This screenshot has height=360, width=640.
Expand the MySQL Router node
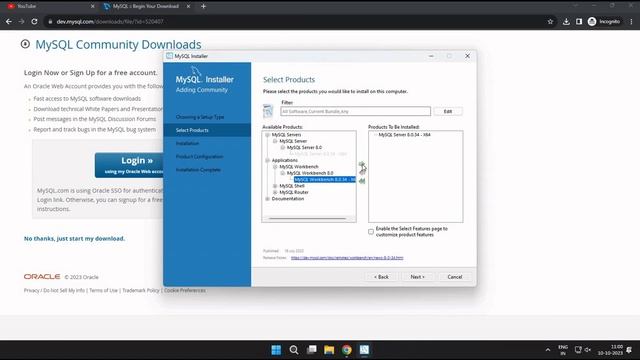275,192
